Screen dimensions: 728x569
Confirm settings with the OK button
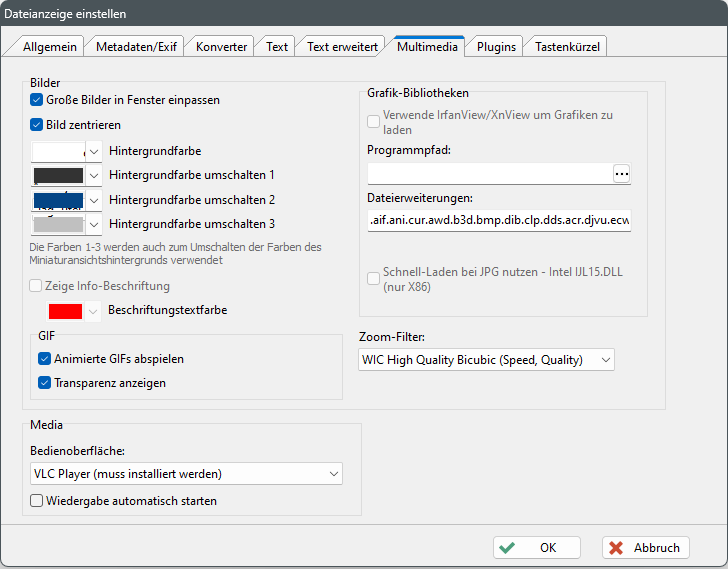tap(537, 548)
